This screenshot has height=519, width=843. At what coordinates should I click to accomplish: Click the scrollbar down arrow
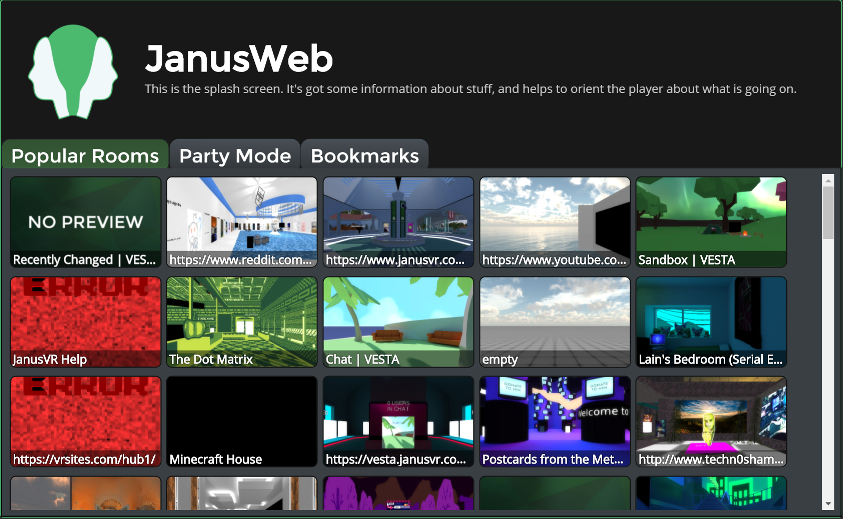coord(828,504)
